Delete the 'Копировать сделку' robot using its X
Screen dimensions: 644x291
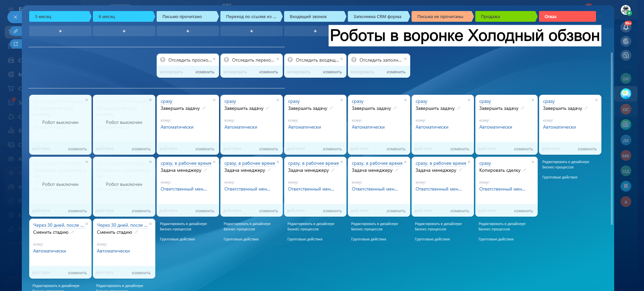533,162
